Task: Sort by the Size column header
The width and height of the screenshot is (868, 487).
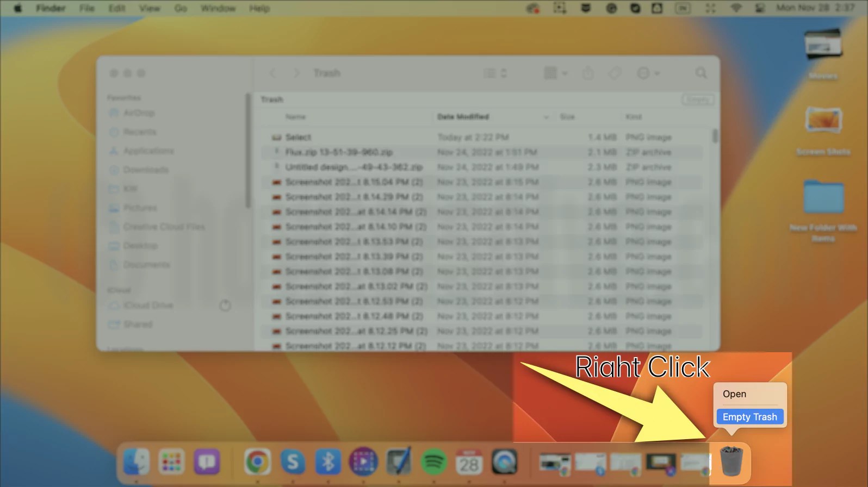Action: coord(567,117)
